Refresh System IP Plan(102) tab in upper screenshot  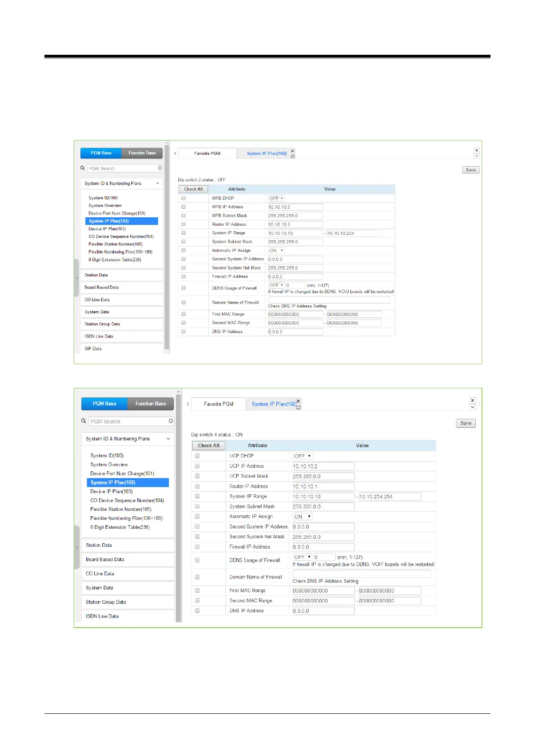pos(292,156)
